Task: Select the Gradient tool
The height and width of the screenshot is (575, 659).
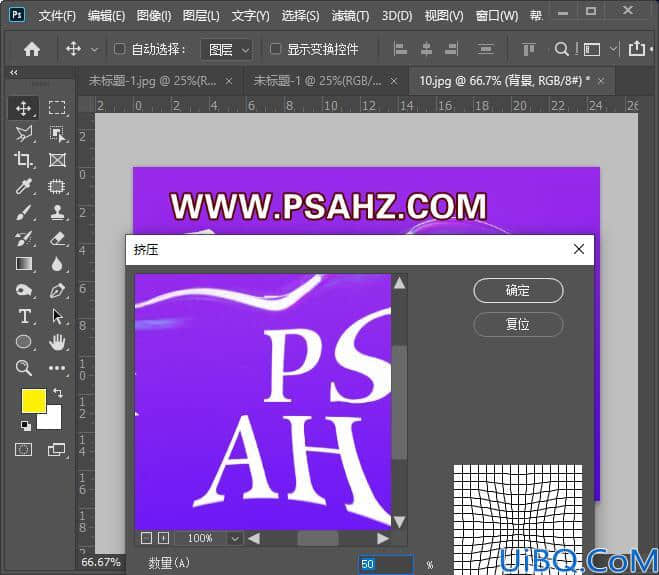Action: [24, 264]
